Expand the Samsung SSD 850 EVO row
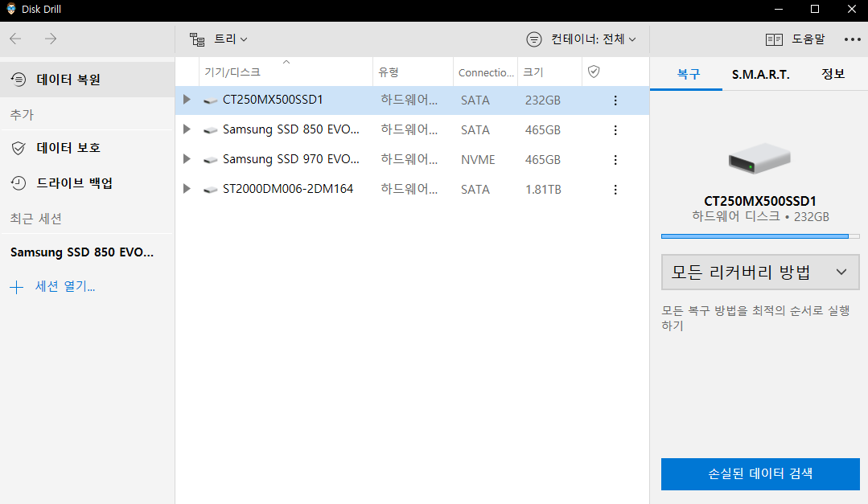Viewport: 868px width, 504px height. [x=187, y=129]
